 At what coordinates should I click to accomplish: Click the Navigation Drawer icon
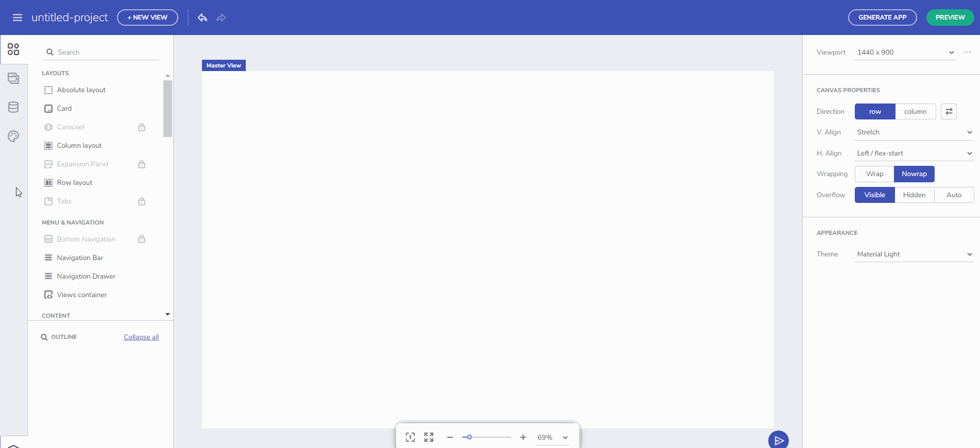tap(48, 276)
